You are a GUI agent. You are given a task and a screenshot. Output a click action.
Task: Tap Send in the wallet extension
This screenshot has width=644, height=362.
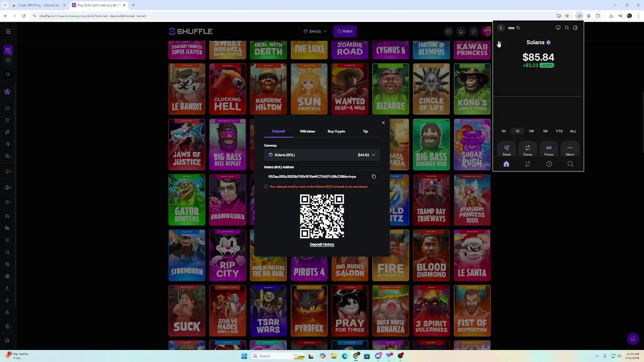point(507,150)
